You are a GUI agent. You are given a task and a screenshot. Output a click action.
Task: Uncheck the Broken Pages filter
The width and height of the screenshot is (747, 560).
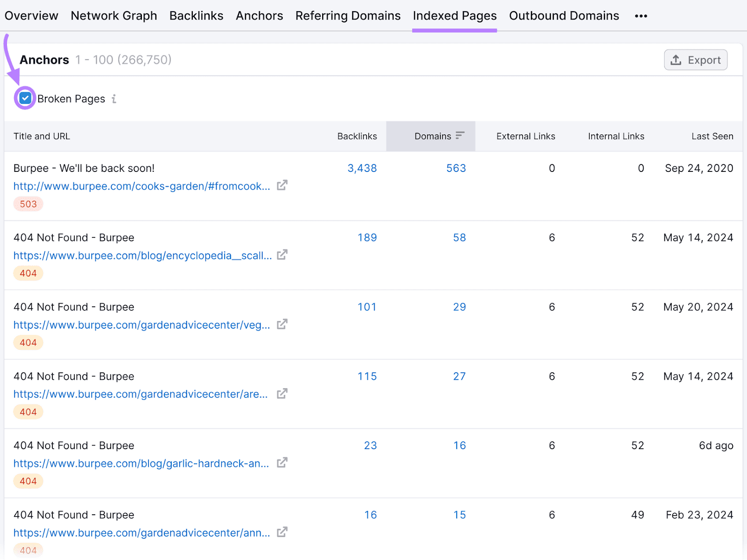[25, 98]
